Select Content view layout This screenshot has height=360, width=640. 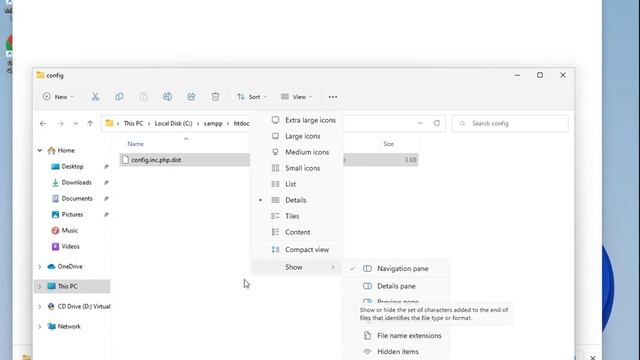coord(297,232)
